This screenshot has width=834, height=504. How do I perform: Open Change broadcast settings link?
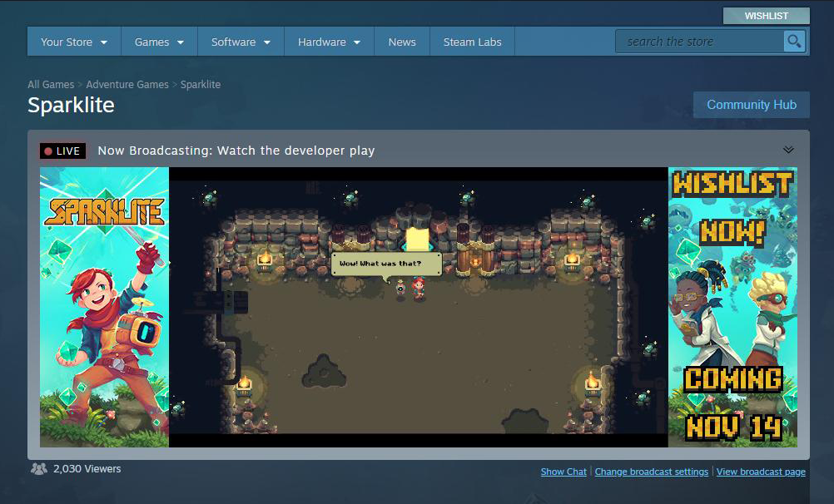tap(652, 472)
